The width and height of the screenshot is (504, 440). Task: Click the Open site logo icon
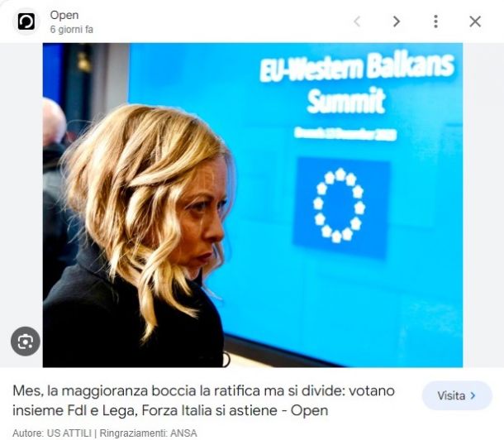pyautogui.click(x=26, y=22)
